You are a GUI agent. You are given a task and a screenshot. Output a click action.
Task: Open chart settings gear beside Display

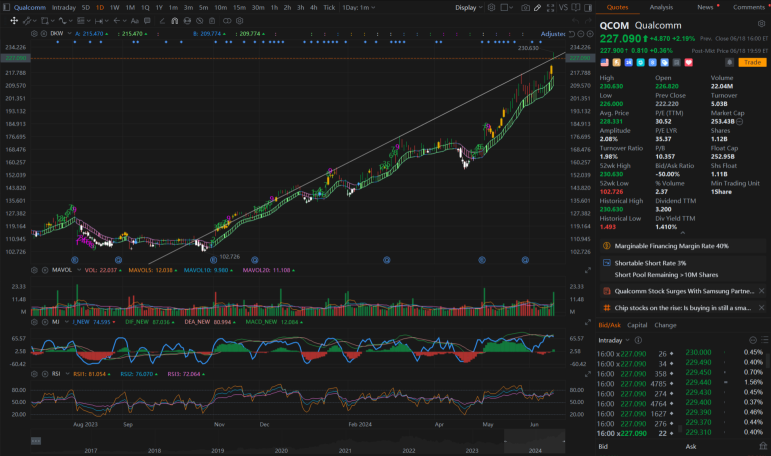coord(491,7)
